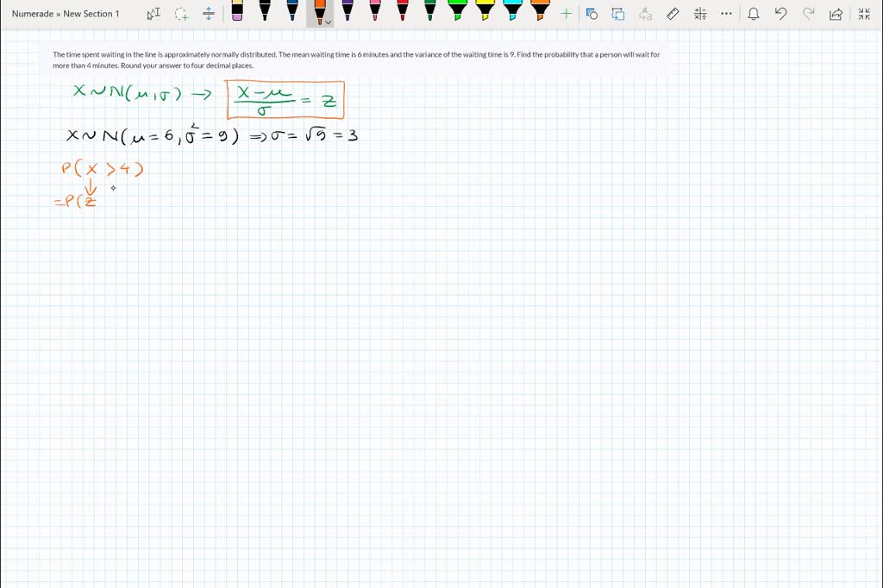This screenshot has height=588, width=883.
Task: Pick the green highlighter
Action: (x=457, y=11)
